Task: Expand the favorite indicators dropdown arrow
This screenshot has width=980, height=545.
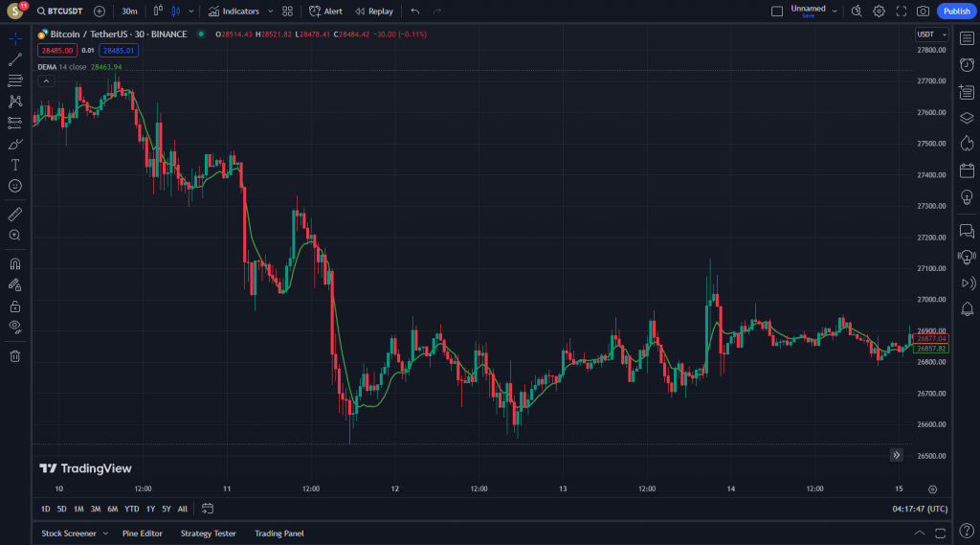Action: click(270, 11)
